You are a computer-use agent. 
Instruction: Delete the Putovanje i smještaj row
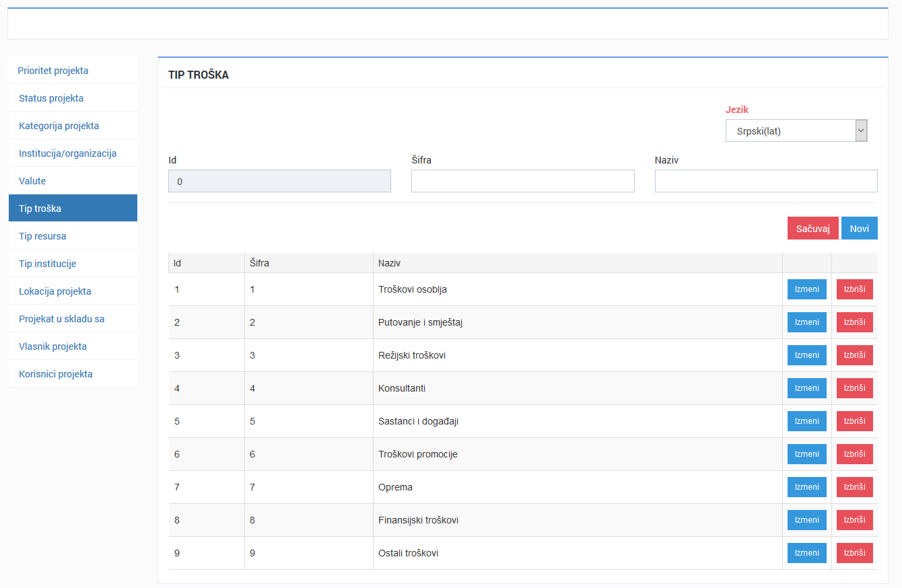coord(854,322)
